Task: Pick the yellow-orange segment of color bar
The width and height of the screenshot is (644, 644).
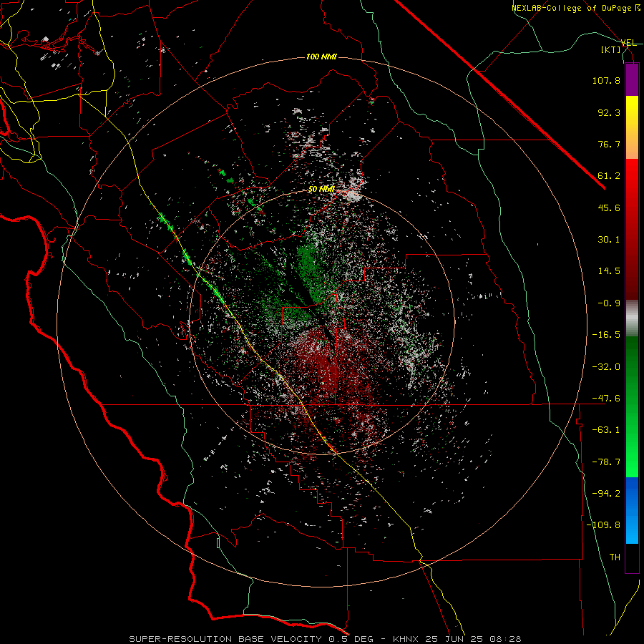Action: pos(632,127)
